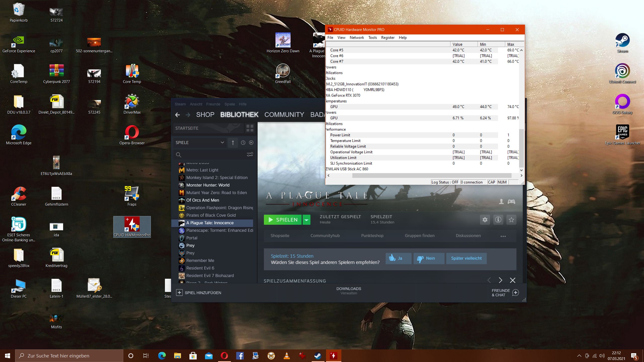Add Plague Tale to favorites with star icon
This screenshot has width=644, height=362.
[511, 220]
